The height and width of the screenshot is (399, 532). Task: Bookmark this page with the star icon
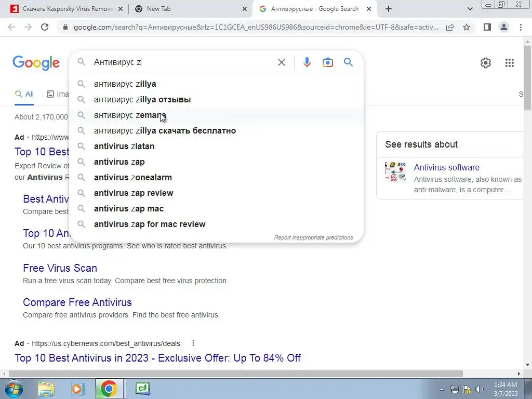[467, 27]
